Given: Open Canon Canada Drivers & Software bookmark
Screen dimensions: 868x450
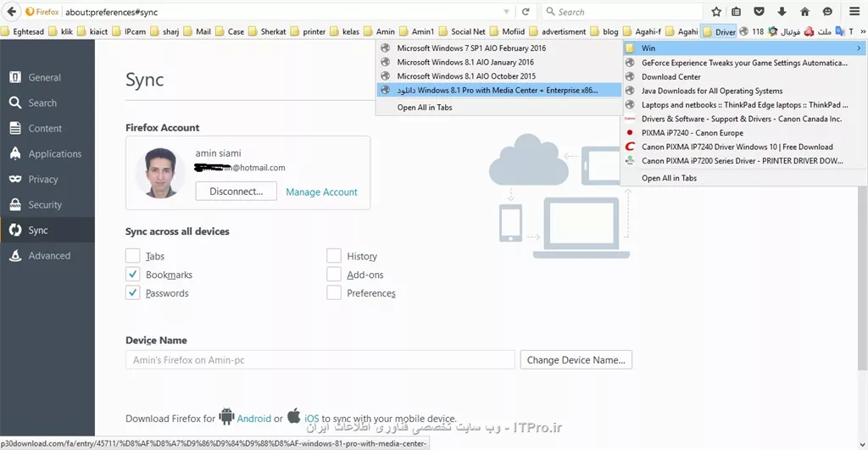Looking at the screenshot, I should point(744,119).
